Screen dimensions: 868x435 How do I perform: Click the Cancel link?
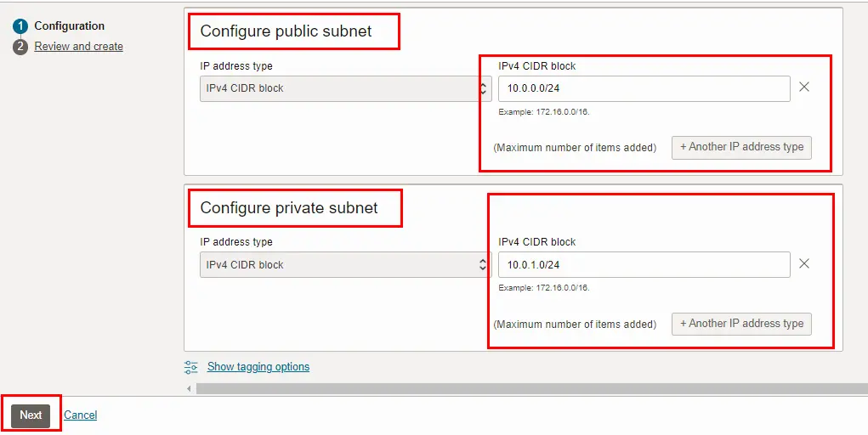pos(81,415)
